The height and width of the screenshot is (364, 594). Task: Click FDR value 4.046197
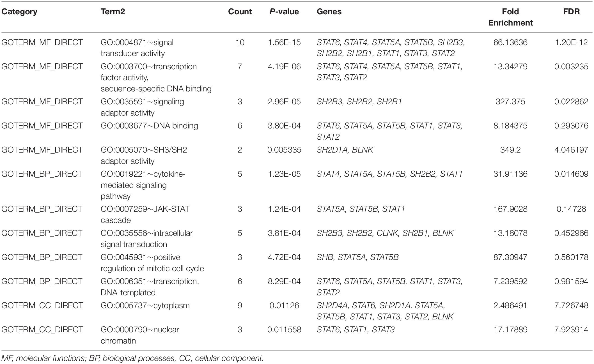point(571,150)
